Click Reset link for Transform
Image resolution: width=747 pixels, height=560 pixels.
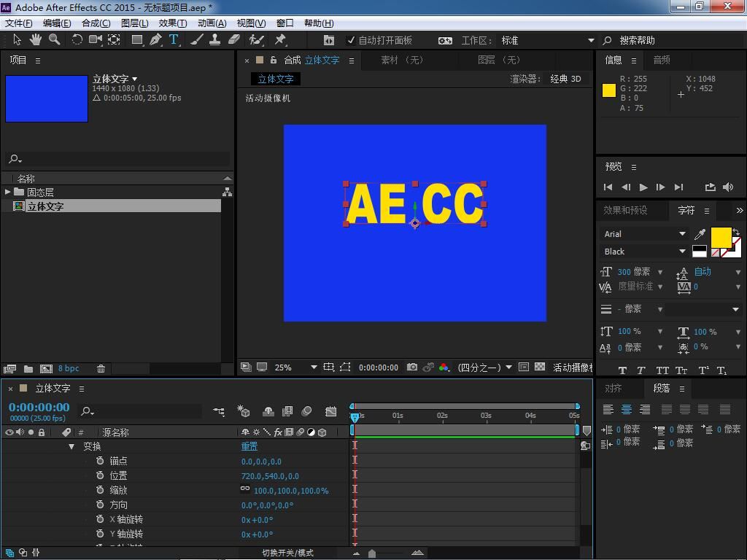tap(249, 447)
